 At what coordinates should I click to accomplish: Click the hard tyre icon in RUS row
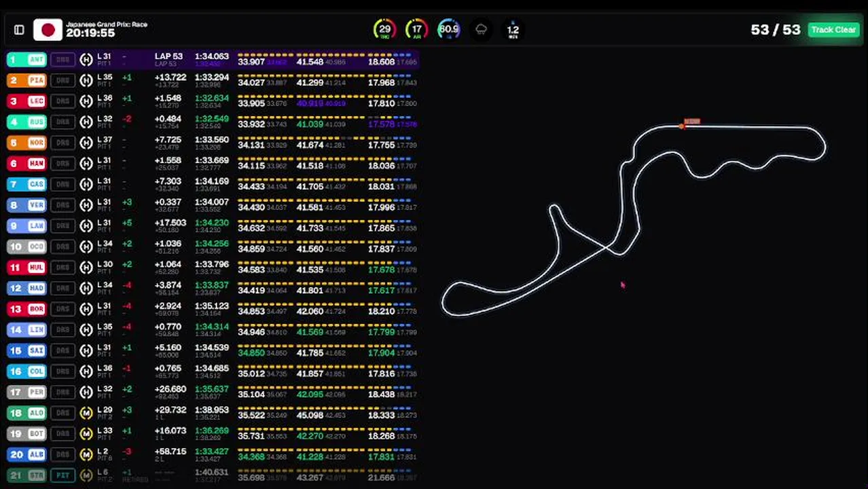86,122
